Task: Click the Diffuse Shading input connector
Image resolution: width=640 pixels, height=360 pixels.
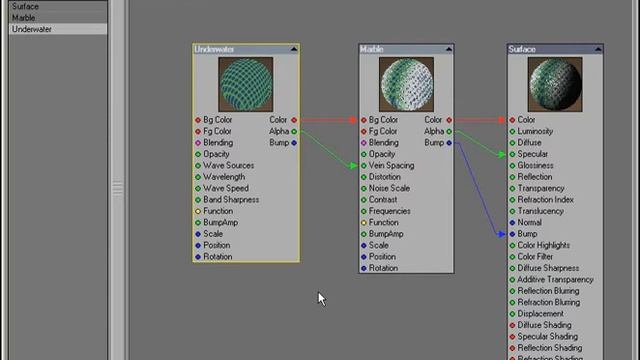Action: [512, 326]
